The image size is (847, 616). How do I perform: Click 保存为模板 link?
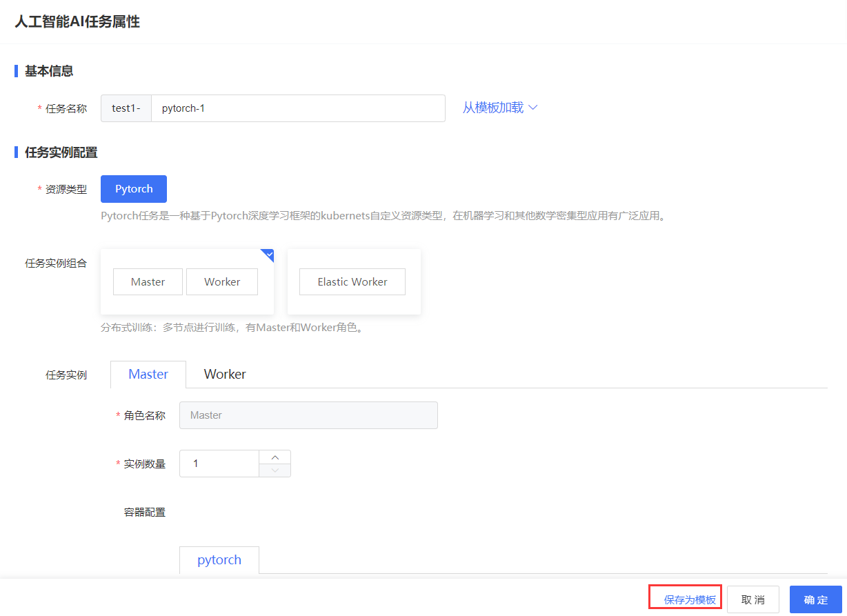[690, 600]
